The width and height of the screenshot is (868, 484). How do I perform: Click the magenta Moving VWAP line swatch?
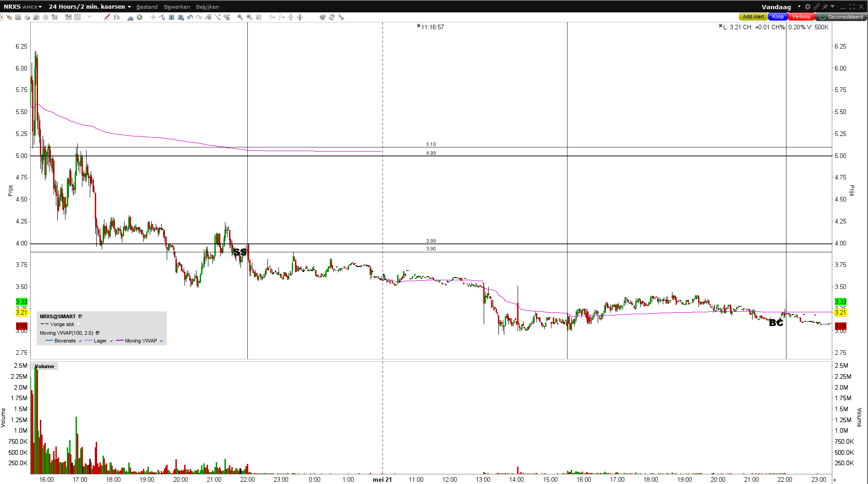tap(120, 341)
